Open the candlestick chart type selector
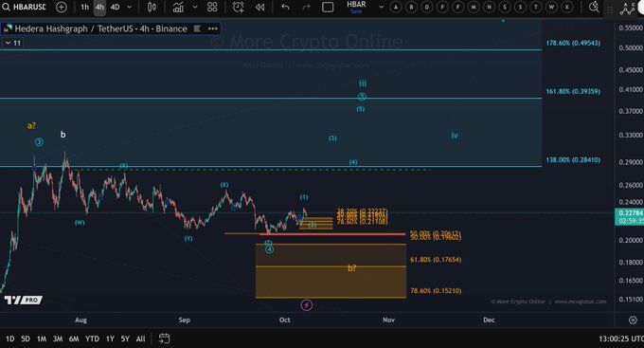This screenshot has height=348, width=644. coord(152,7)
